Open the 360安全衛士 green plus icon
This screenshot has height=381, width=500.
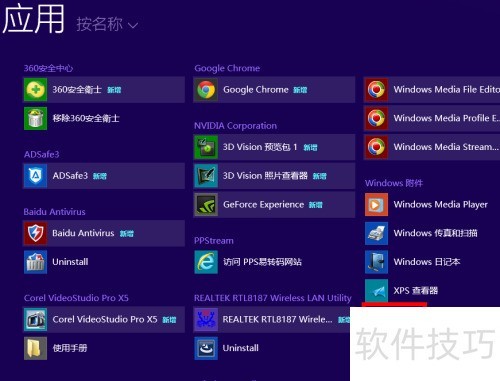35,89
